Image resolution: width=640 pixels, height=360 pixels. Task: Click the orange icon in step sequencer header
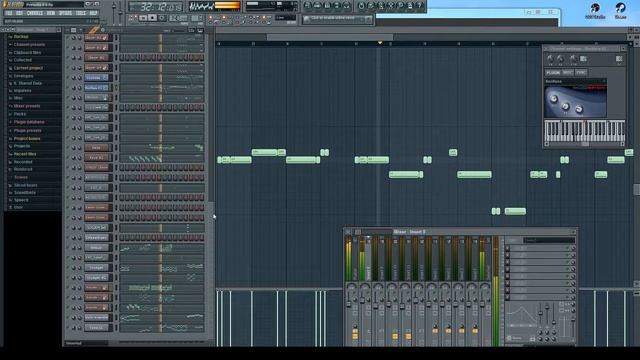point(94,30)
